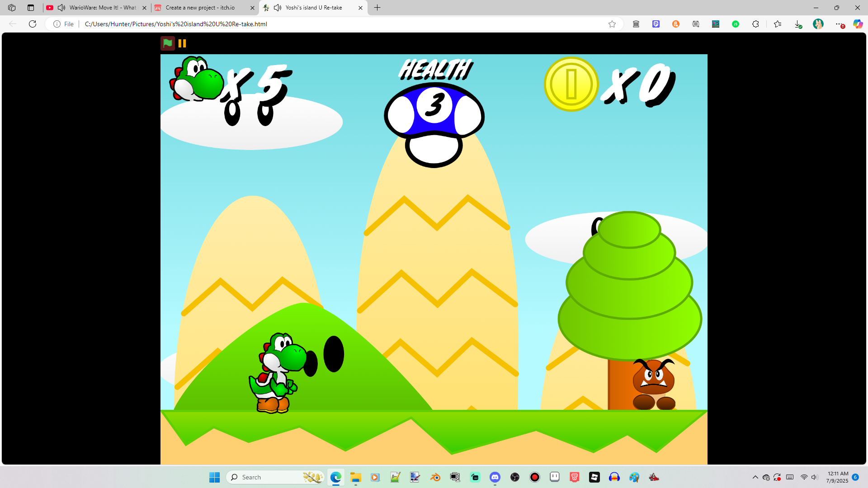This screenshot has width=868, height=488.
Task: Switch to the WarioWare: Move It! YouTube tab
Action: point(103,8)
